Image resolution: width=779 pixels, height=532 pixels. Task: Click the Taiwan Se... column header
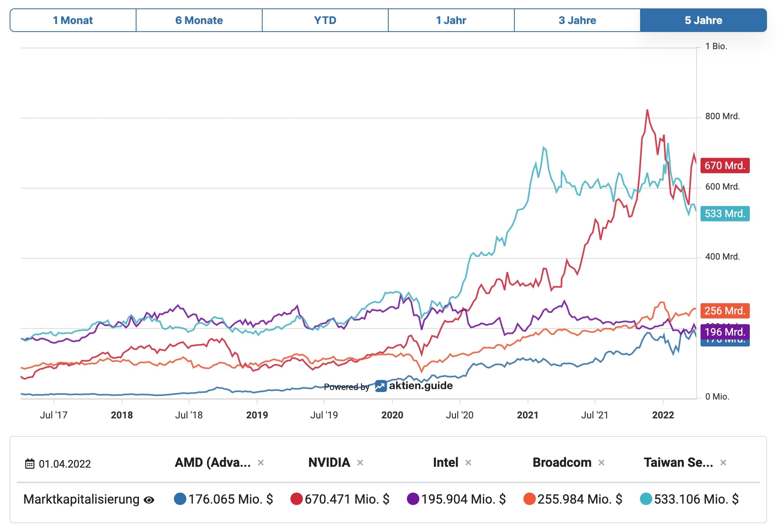click(x=678, y=462)
